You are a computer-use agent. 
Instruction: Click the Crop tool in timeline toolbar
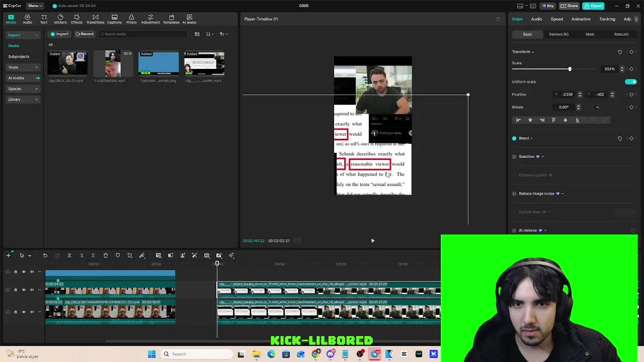click(x=130, y=255)
